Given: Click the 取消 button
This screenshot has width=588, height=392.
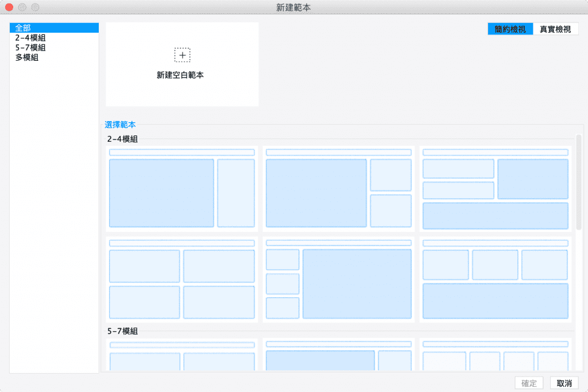Looking at the screenshot, I should (x=564, y=383).
